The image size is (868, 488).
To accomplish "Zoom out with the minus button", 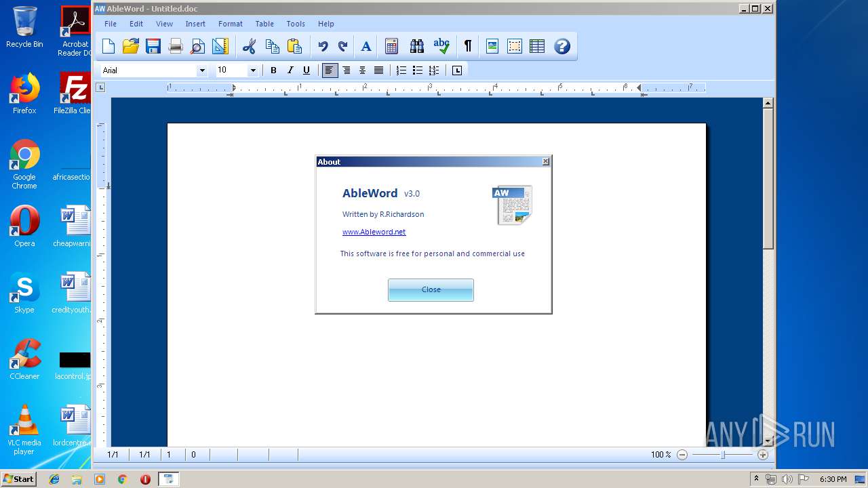I will pyautogui.click(x=682, y=455).
